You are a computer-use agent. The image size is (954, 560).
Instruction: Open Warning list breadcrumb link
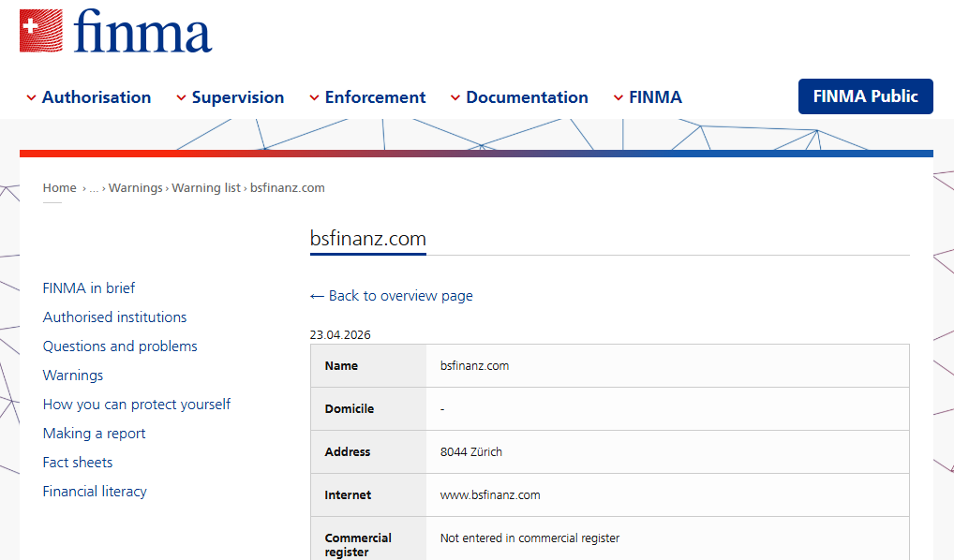pyautogui.click(x=206, y=188)
